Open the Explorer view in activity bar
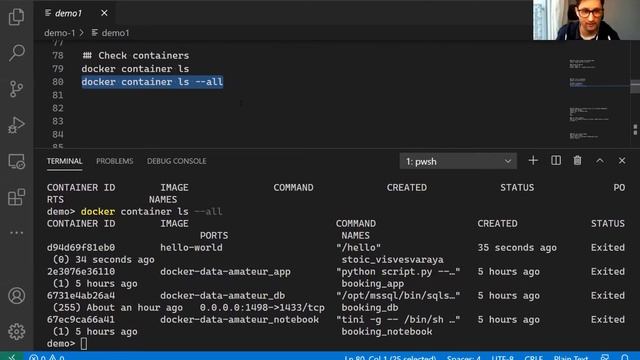The height and width of the screenshot is (360, 640). 16,17
